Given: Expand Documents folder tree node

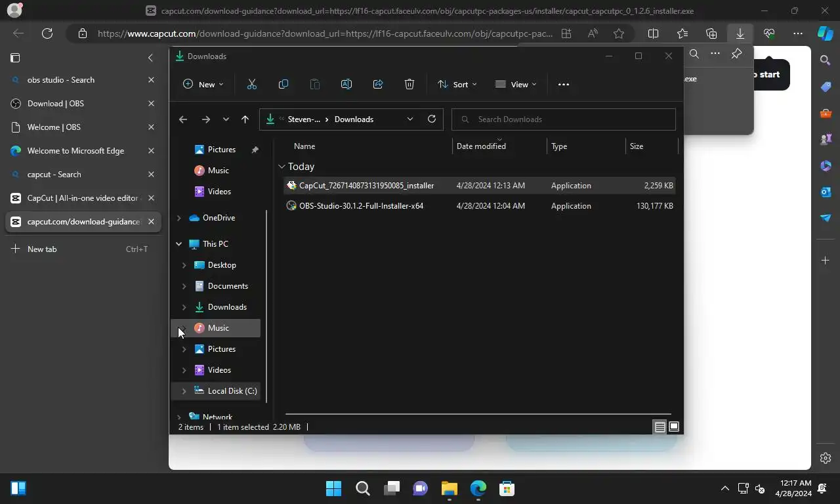Looking at the screenshot, I should 184,286.
